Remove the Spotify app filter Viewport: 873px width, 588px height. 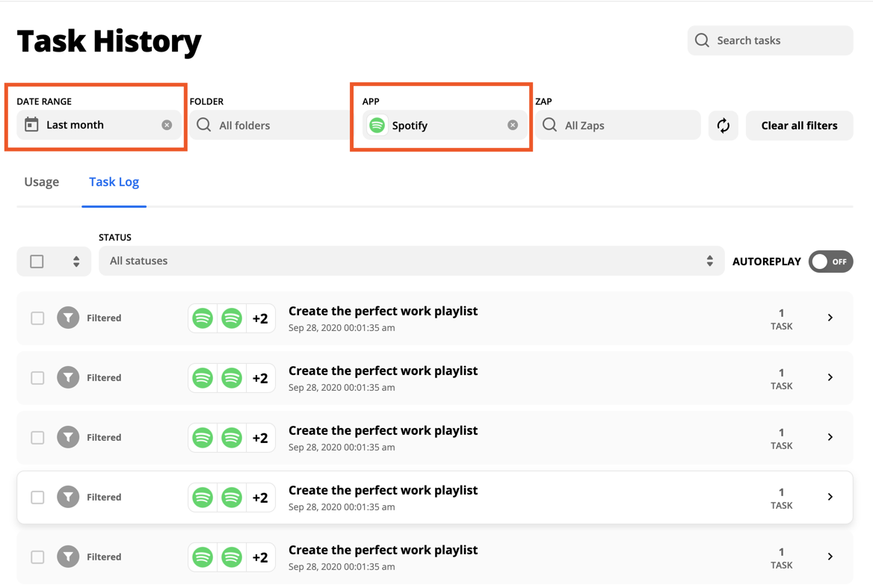point(513,126)
